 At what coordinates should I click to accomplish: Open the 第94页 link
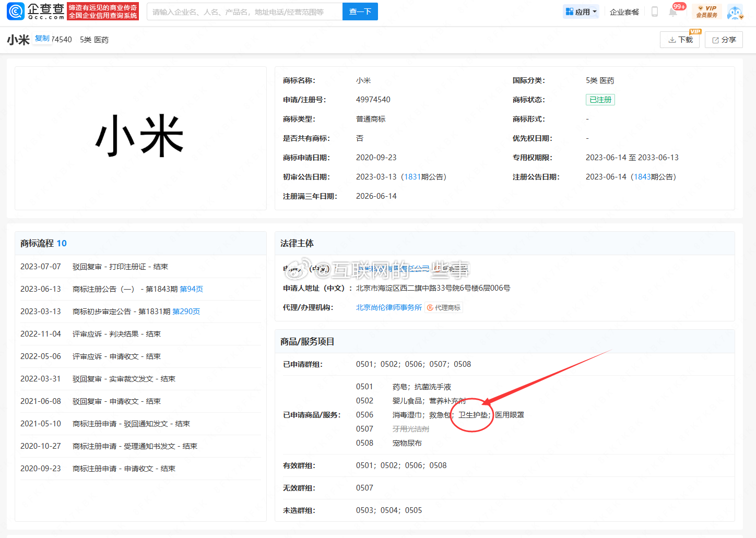click(191, 289)
